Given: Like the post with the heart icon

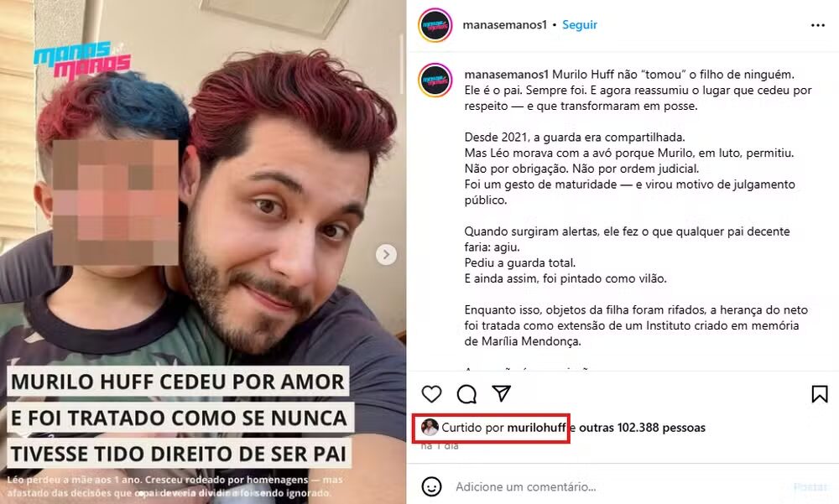Looking at the screenshot, I should click(x=431, y=394).
